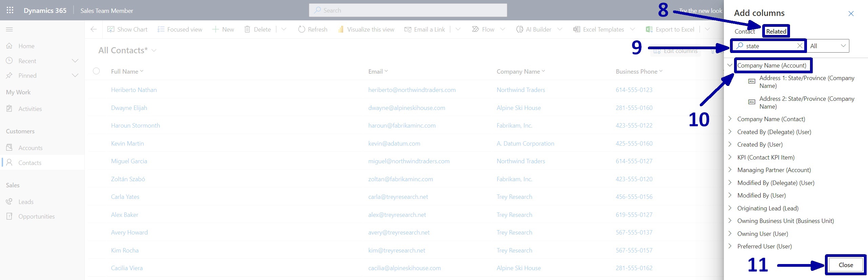Open the Email column header menu
The width and height of the screenshot is (868, 280).
pyautogui.click(x=378, y=72)
